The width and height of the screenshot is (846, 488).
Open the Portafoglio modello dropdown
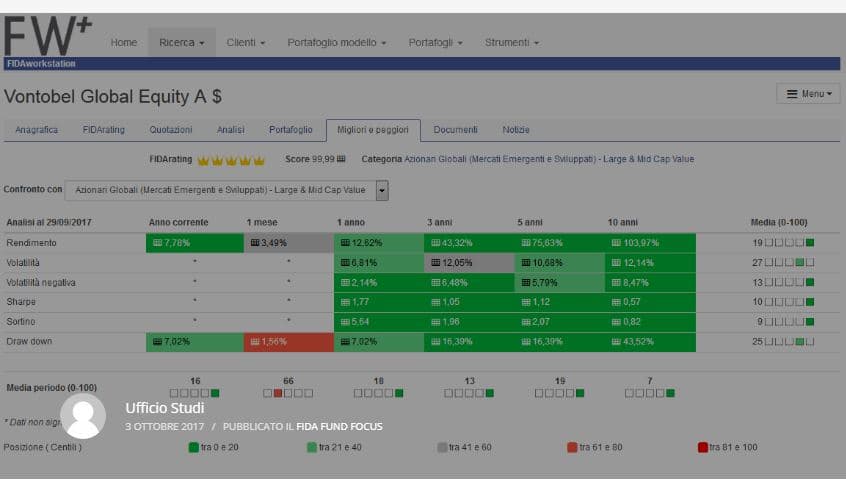(x=337, y=42)
